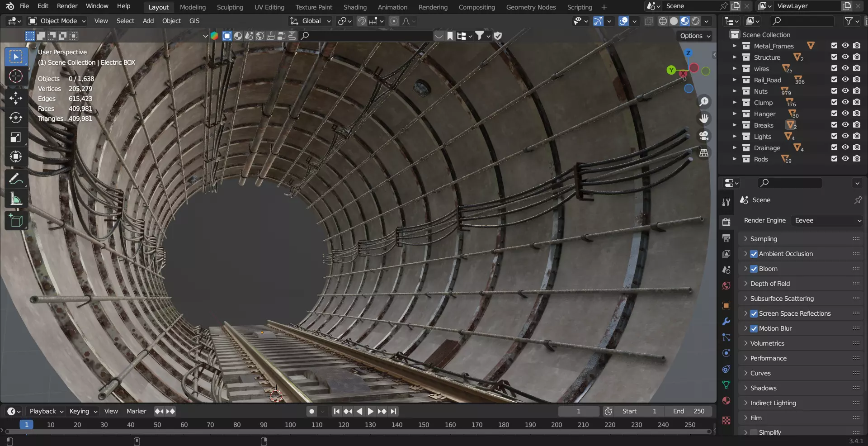The width and height of the screenshot is (868, 446).
Task: Choose the Rotate tool
Action: 16,118
